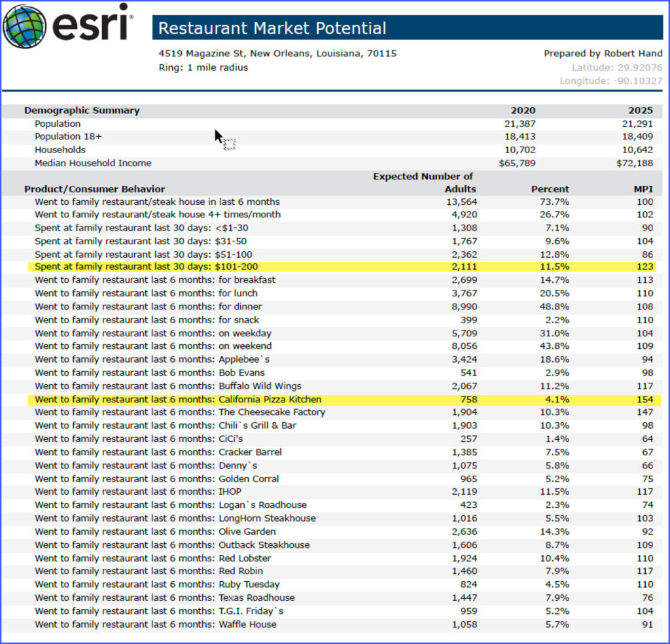670x644 pixels.
Task: Select the 20.5% value for lunch
Action: click(554, 293)
